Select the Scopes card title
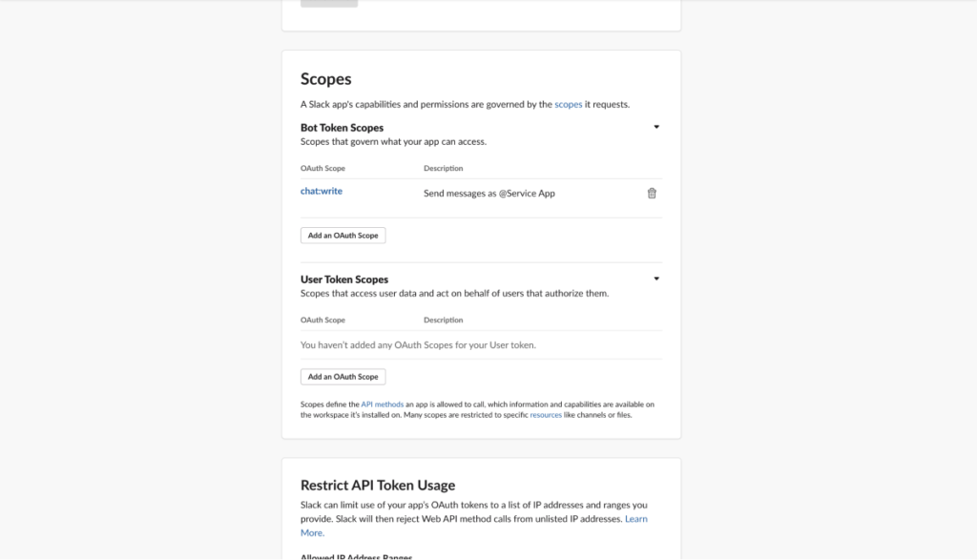 click(x=326, y=79)
